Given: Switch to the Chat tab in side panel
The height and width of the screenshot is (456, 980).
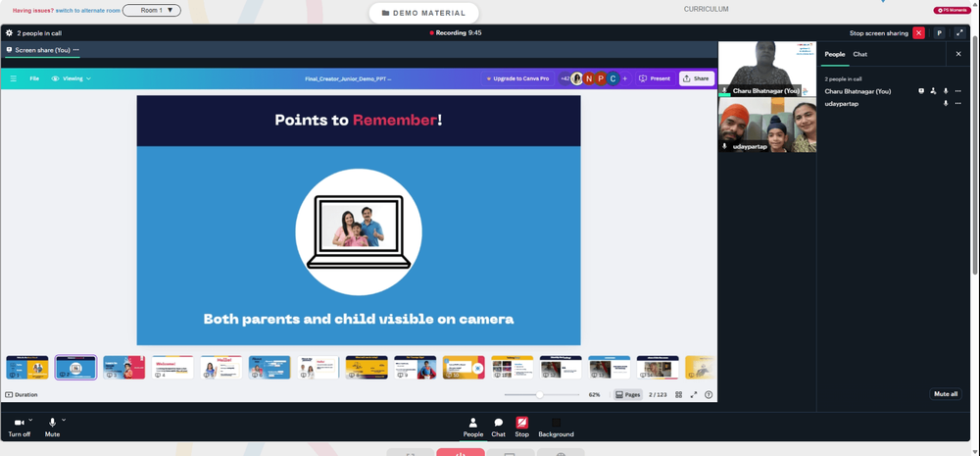Looking at the screenshot, I should click(860, 54).
